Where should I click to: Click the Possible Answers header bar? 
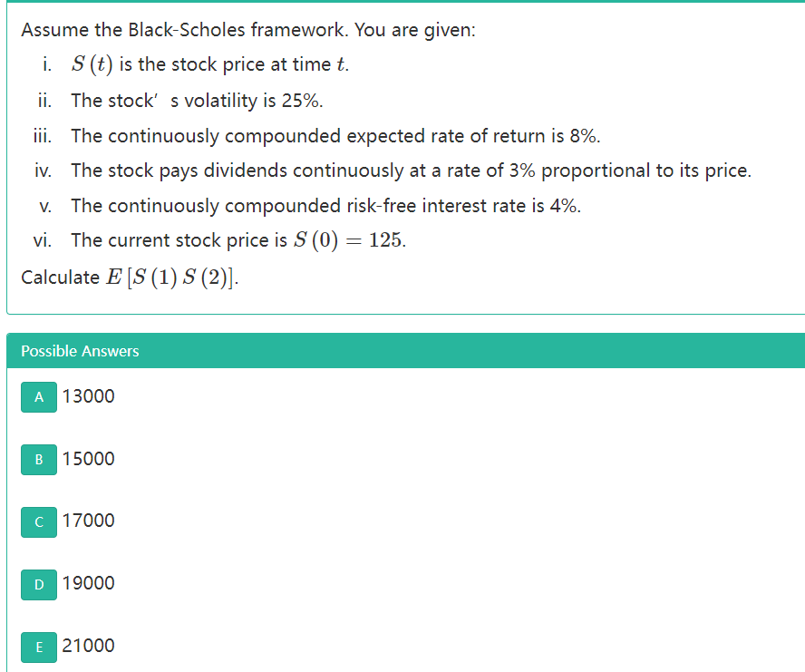pyautogui.click(x=402, y=352)
